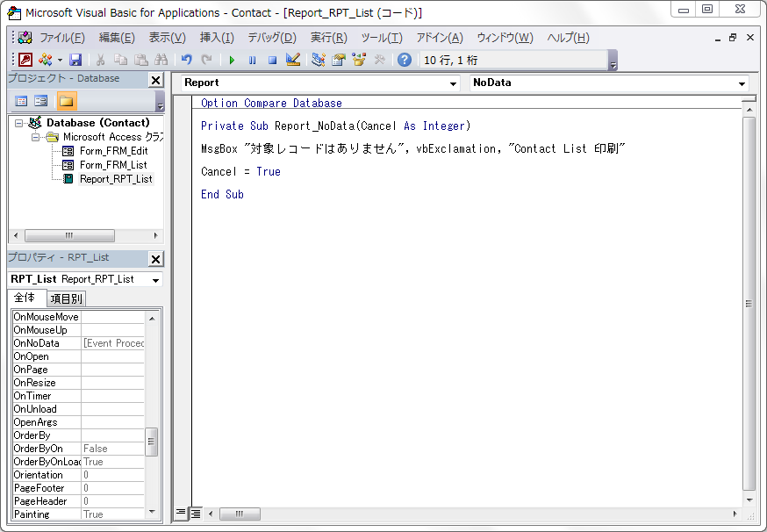Toggle Design Mode icon

[x=293, y=60]
